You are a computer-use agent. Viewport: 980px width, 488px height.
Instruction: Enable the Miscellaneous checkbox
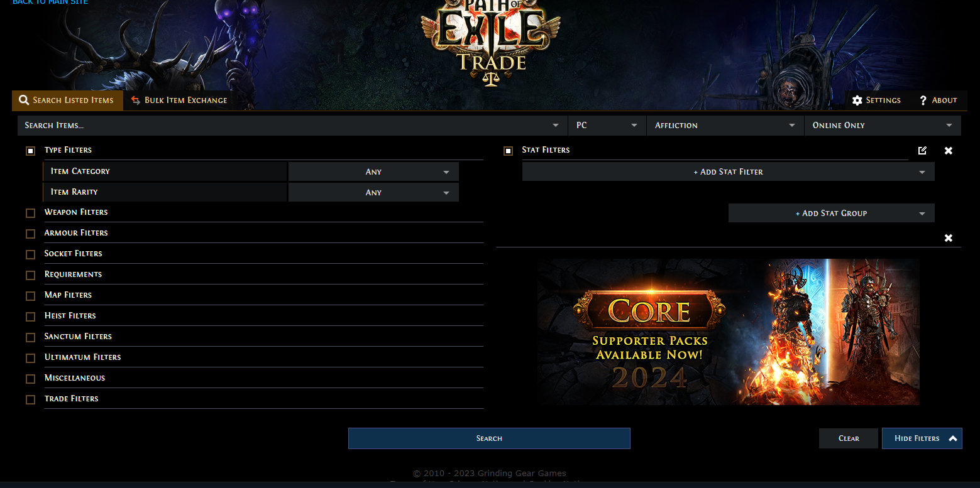(30, 379)
